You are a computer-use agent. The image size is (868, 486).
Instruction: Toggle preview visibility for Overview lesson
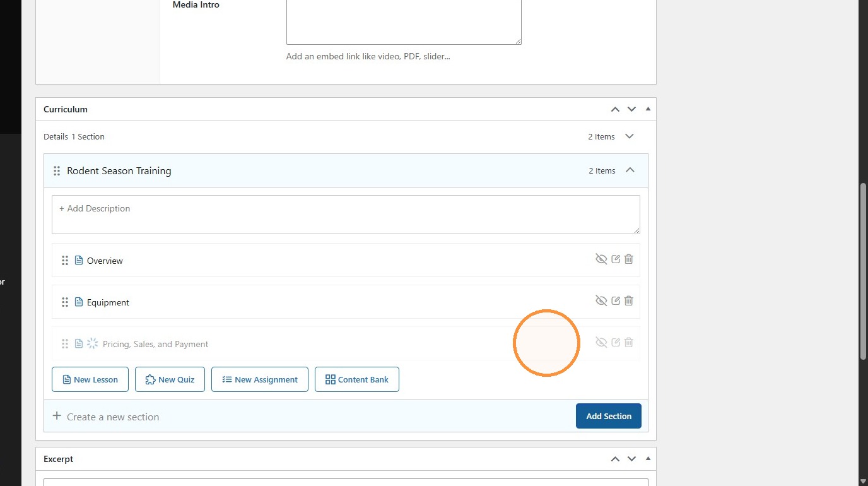pyautogui.click(x=601, y=259)
